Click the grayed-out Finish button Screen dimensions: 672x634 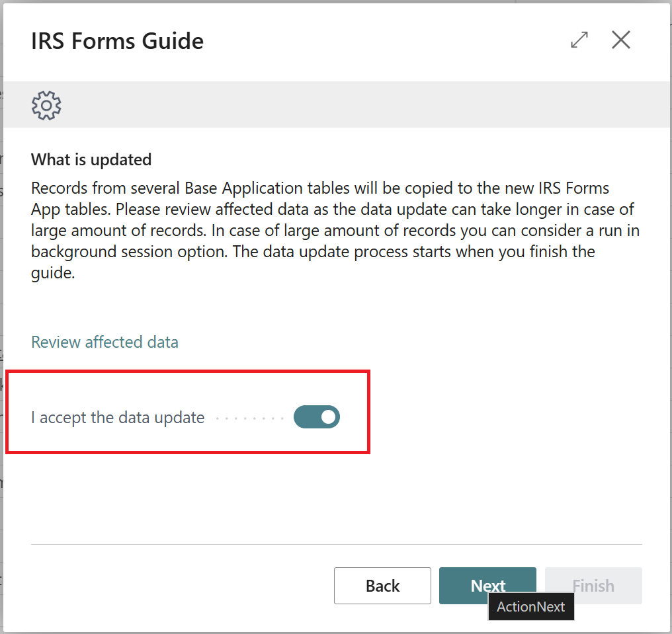[593, 586]
